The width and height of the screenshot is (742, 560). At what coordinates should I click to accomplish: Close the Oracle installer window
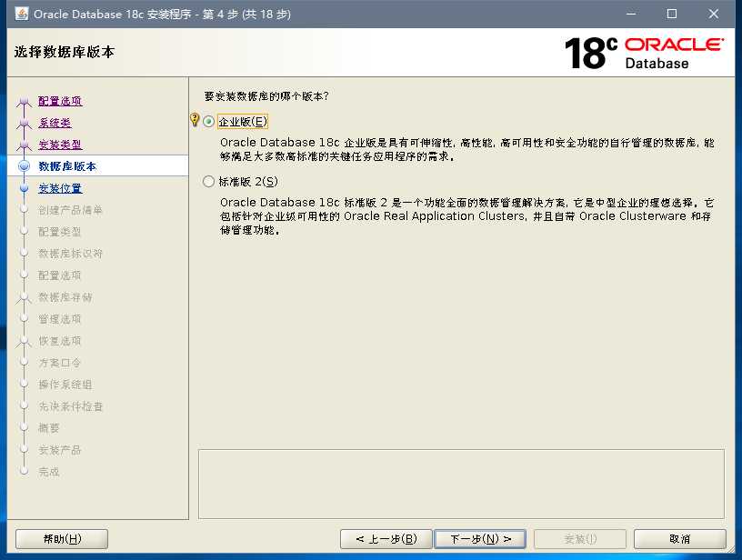[713, 14]
